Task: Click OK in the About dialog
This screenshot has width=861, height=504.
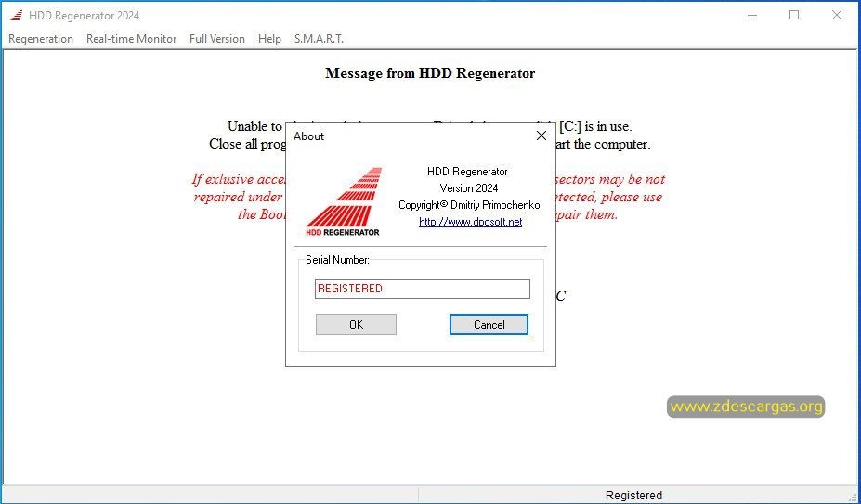Action: (x=356, y=325)
